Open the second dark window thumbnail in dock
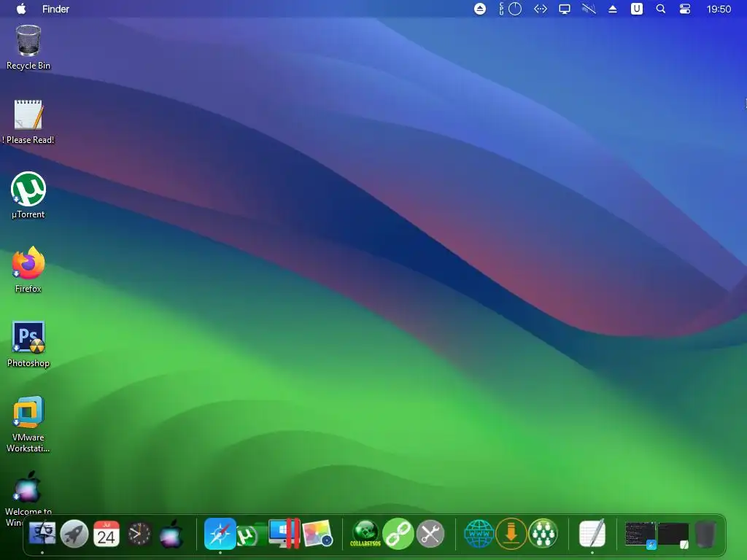Viewport: 747px width, 560px height. pos(673,534)
